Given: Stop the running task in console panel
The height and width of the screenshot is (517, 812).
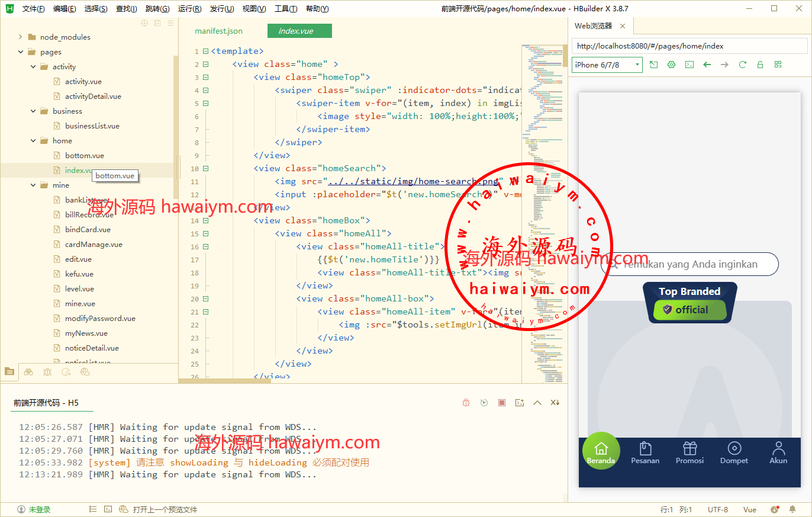Looking at the screenshot, I should pos(502,403).
